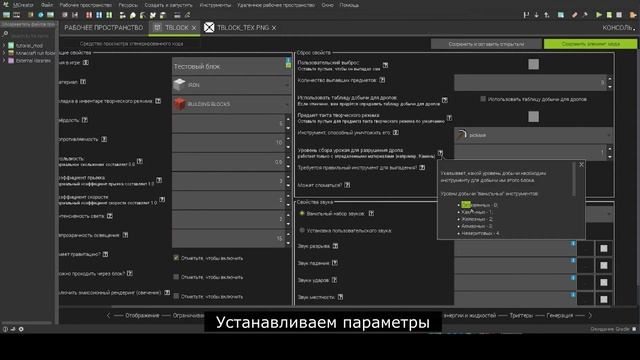Click the up-down arrows sync icon
Screen dimensions: 640x360
(547, 15)
